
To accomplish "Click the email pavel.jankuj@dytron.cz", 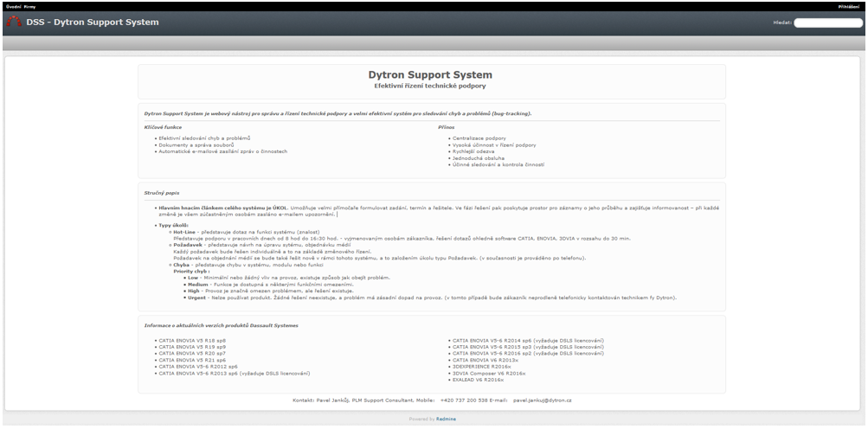I will 542,400.
